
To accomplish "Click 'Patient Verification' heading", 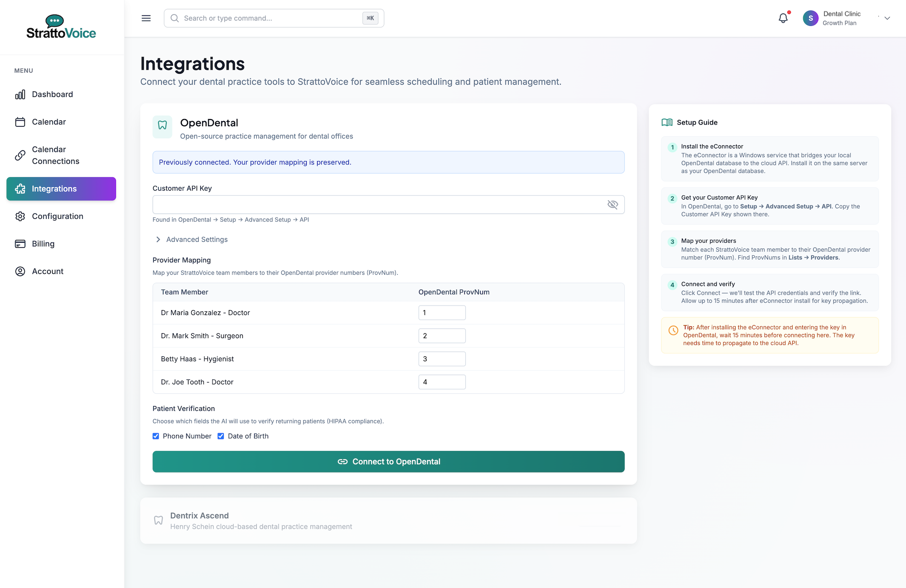I will pyautogui.click(x=183, y=409).
